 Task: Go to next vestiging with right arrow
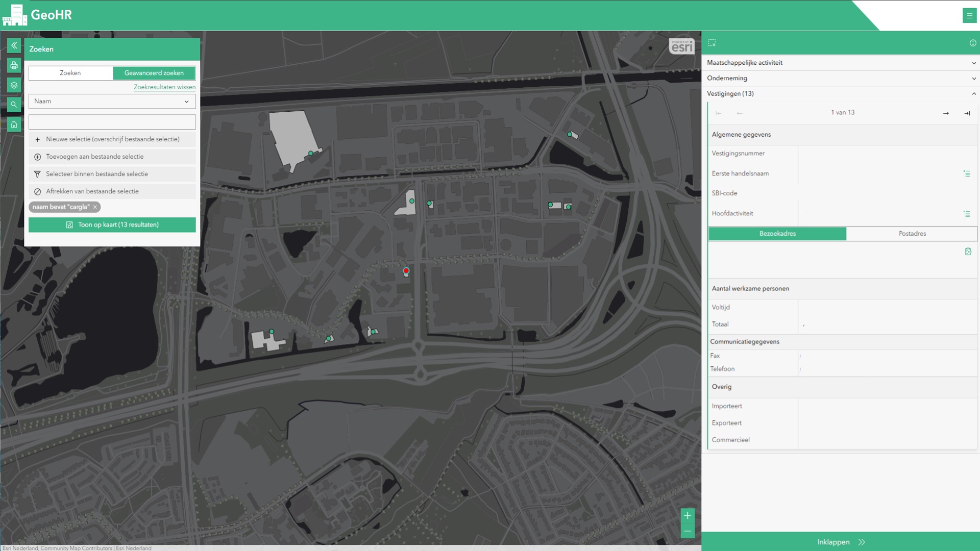click(946, 113)
